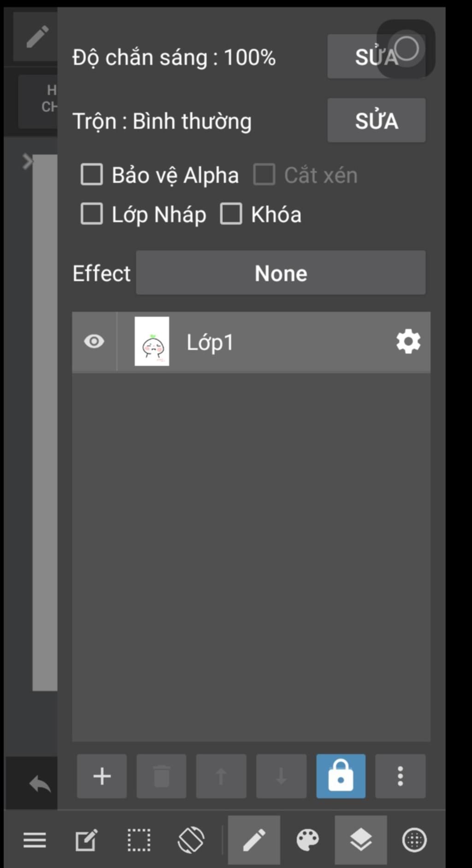The height and width of the screenshot is (868, 472).
Task: Edit opacity with Độ chắn sáng SỬA
Action: pyautogui.click(x=376, y=57)
